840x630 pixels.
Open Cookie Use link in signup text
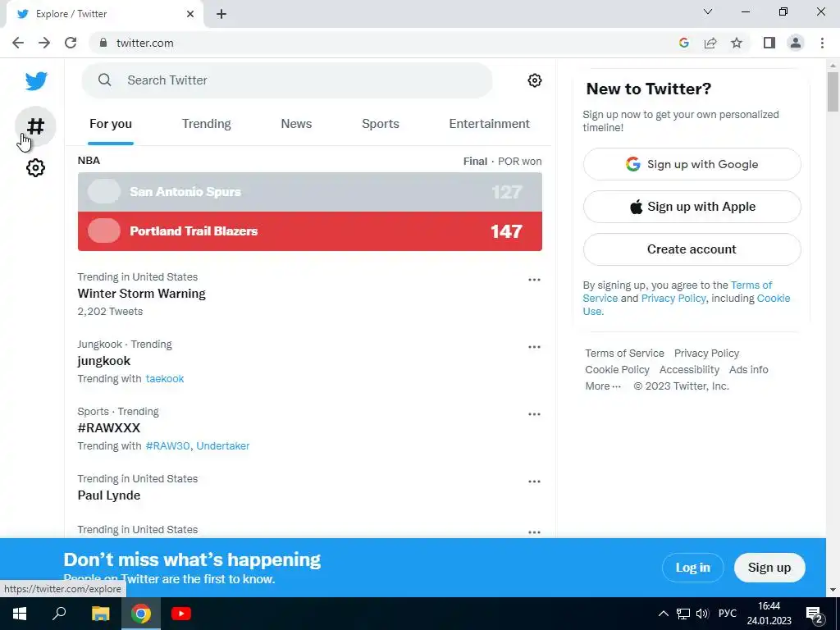click(x=774, y=299)
